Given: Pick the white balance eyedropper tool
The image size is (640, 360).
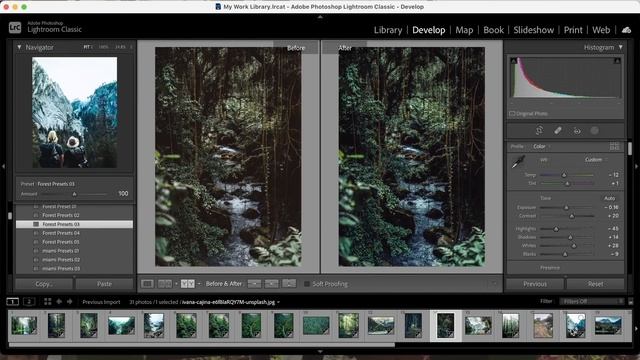Looking at the screenshot, I should 518,162.
